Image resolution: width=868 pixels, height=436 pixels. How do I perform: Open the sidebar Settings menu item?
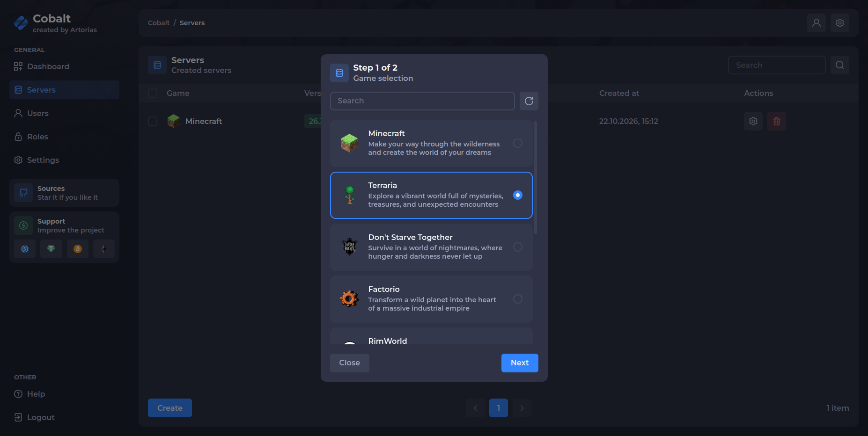[64, 160]
